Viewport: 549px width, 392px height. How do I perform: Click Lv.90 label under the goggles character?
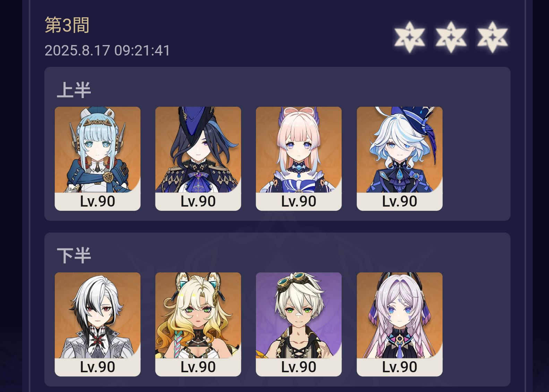tap(299, 367)
